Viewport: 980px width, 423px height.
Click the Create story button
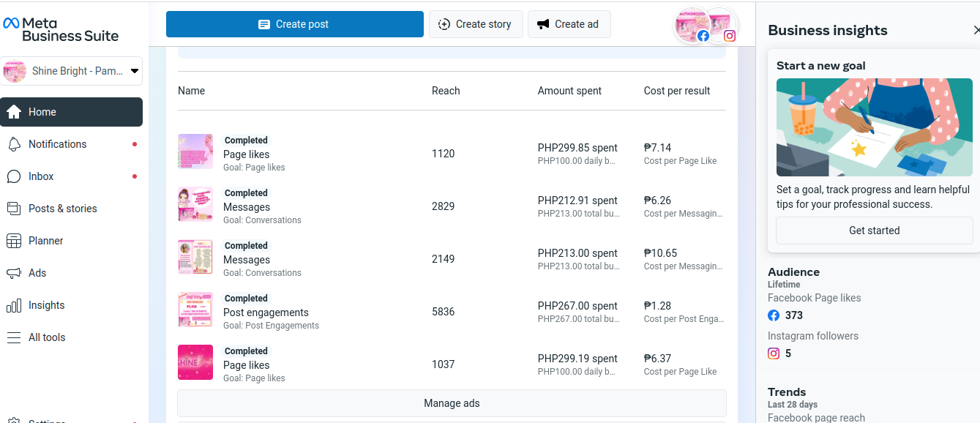[x=476, y=24]
